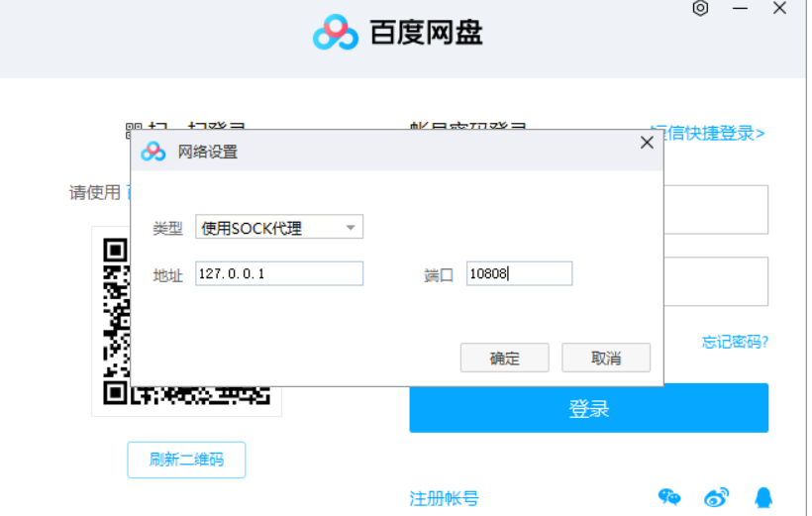Click the blue 登录 button
This screenshot has width=812, height=516.
click(589, 408)
